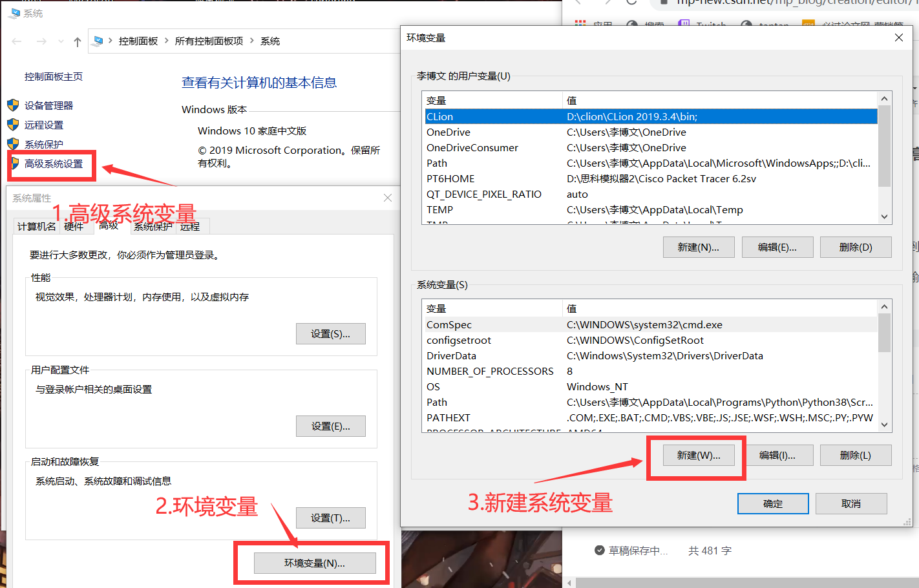The width and height of the screenshot is (919, 588).
Task: Select CLion user variable row
Action: pyautogui.click(x=651, y=116)
